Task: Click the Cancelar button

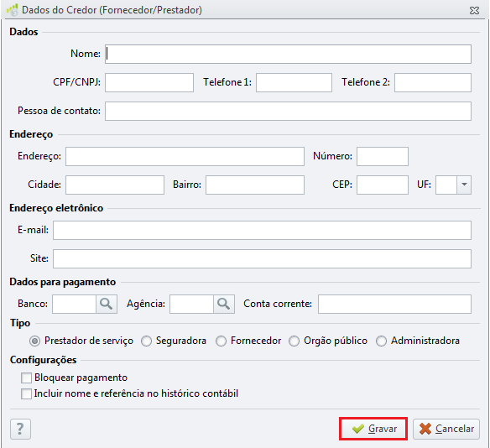Action: pyautogui.click(x=446, y=429)
